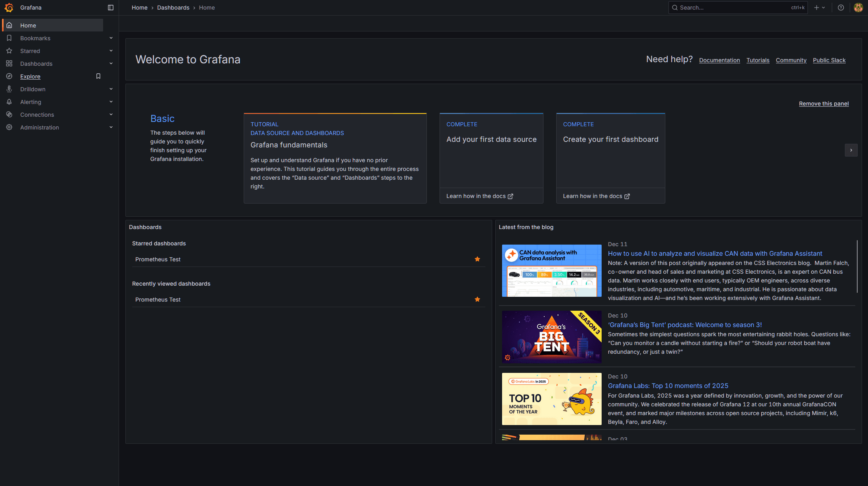
Task: Expand the Dashboards section in the sidebar
Action: 111,63
